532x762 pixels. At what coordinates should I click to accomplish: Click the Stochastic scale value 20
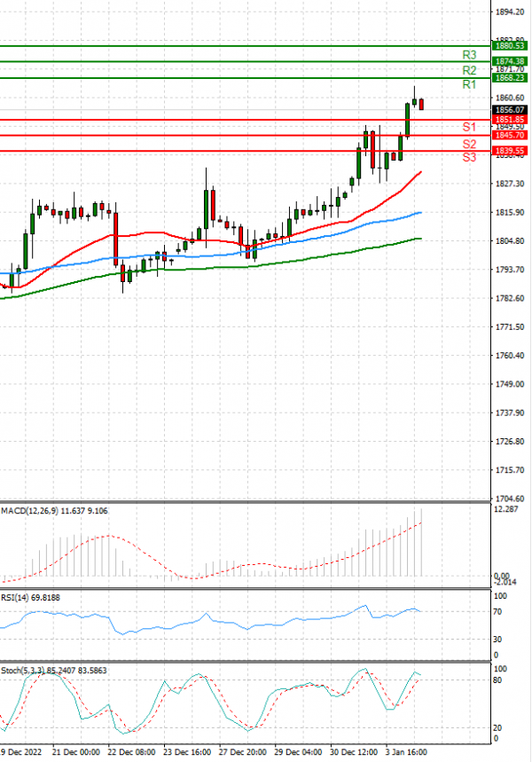tap(497, 728)
